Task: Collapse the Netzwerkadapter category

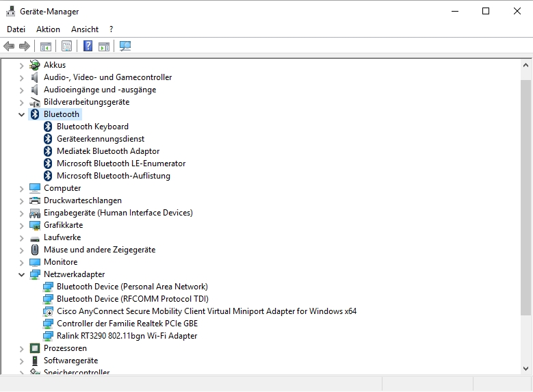Action: 21,275
